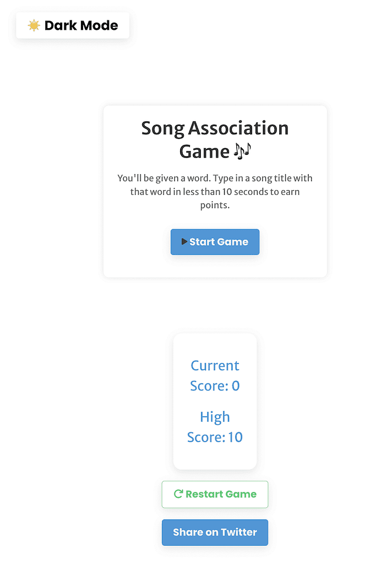Open Twitter sharing via the blue button
Image resolution: width=392 pixels, height=564 pixels.
(215, 532)
